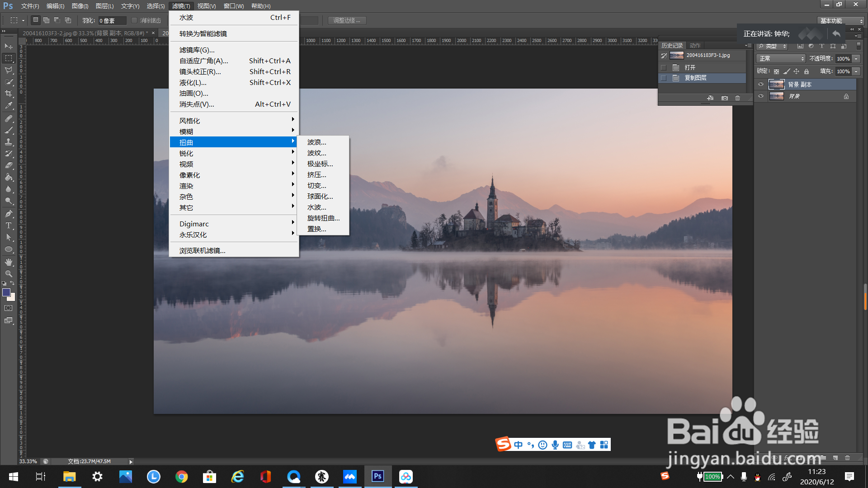Toggle visibility of the 背景 layer
Screen dimensions: 868x488
[761, 96]
